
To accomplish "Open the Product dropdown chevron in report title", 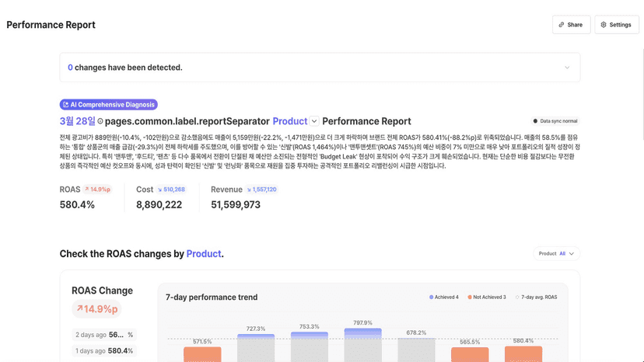I will [x=314, y=121].
